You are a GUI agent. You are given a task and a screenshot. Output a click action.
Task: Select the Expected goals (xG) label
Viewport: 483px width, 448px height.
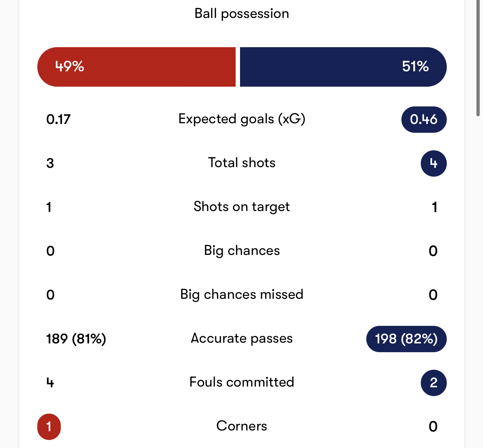point(241,119)
